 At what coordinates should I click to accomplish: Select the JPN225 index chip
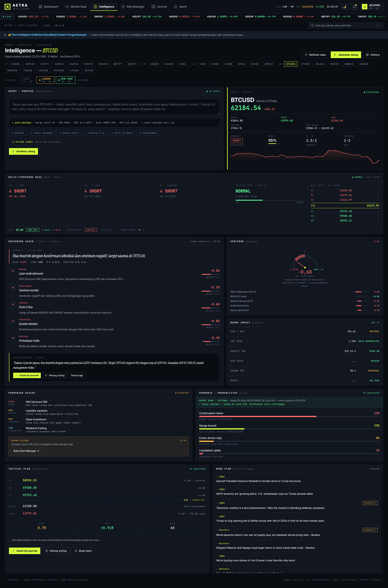click(x=269, y=64)
